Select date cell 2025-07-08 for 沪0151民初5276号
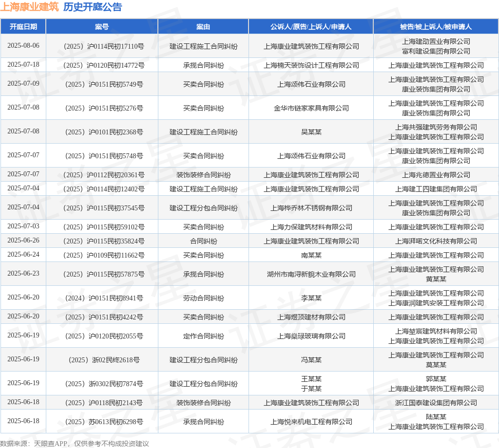This screenshot has width=499, height=448. click(x=23, y=107)
